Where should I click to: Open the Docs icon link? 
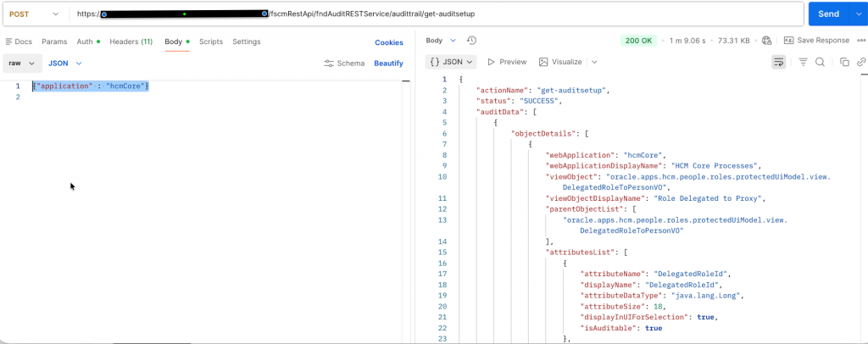coord(18,42)
